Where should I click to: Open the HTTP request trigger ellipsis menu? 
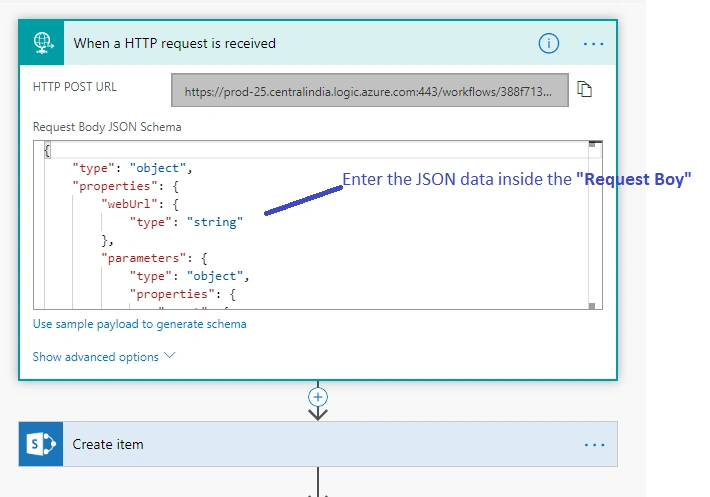point(593,44)
